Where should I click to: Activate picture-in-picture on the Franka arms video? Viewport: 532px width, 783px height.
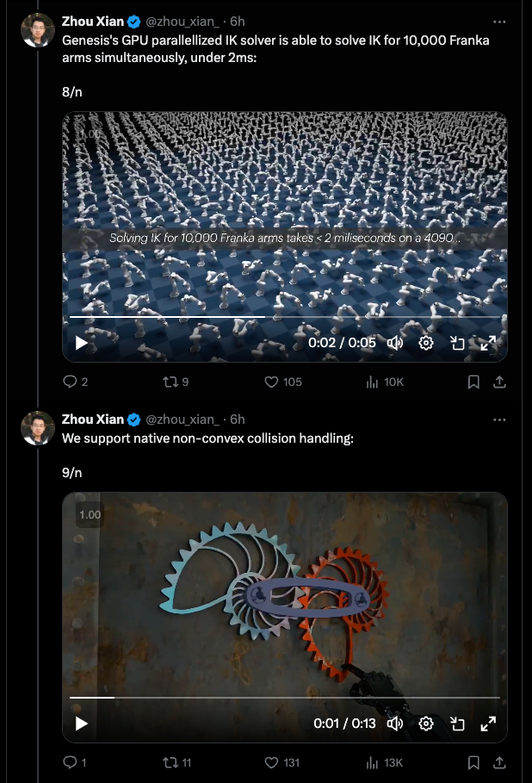coord(458,342)
